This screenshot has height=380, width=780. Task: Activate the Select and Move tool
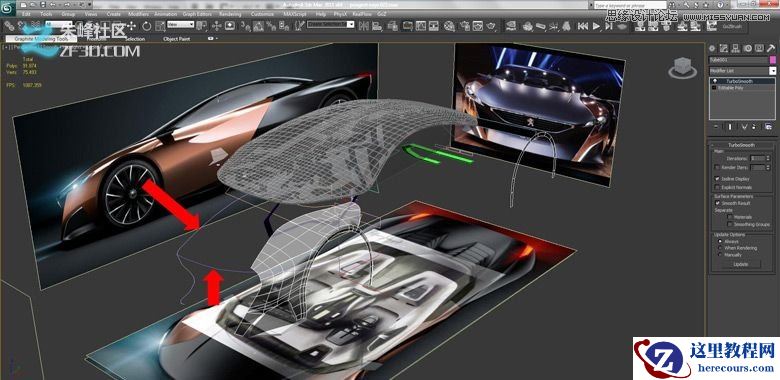click(x=131, y=25)
